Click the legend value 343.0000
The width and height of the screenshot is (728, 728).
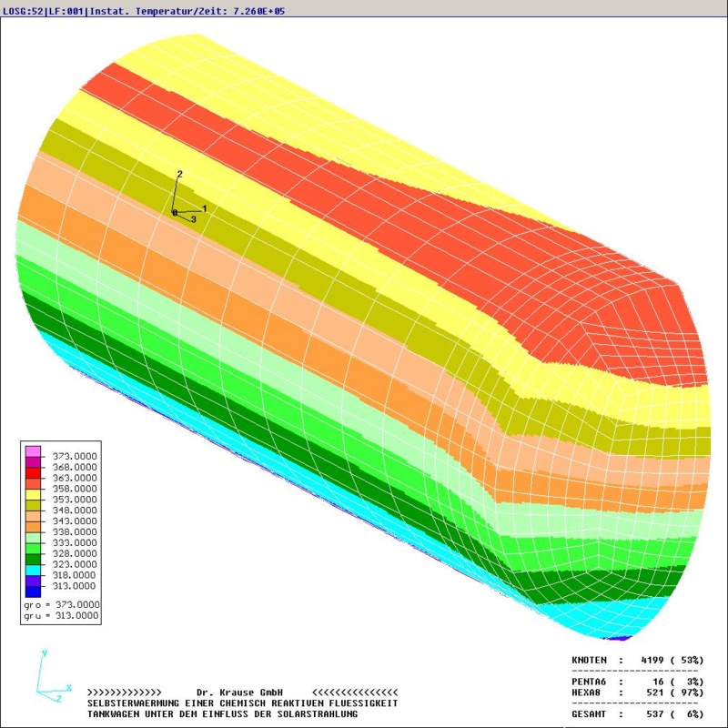tap(75, 521)
